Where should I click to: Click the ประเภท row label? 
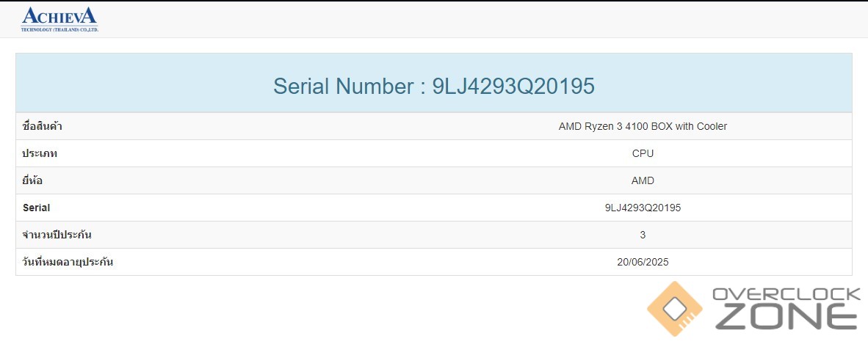click(40, 153)
